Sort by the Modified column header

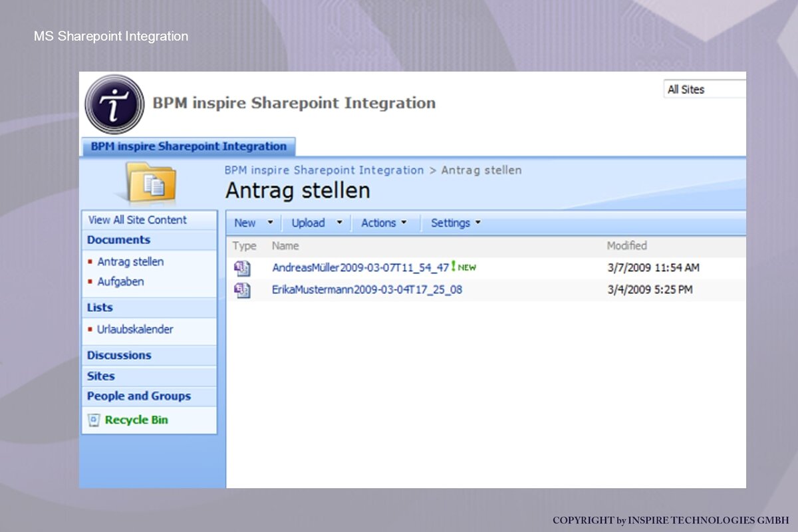626,246
